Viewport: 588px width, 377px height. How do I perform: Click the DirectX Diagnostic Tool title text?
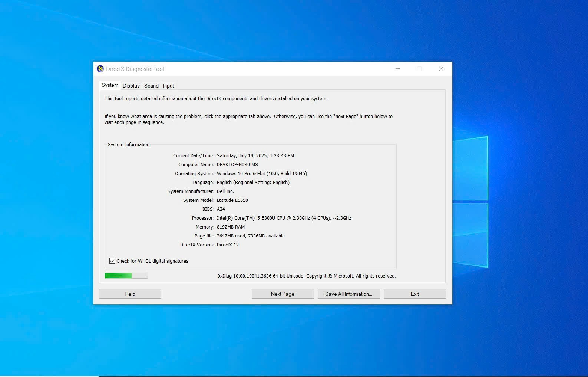point(135,69)
